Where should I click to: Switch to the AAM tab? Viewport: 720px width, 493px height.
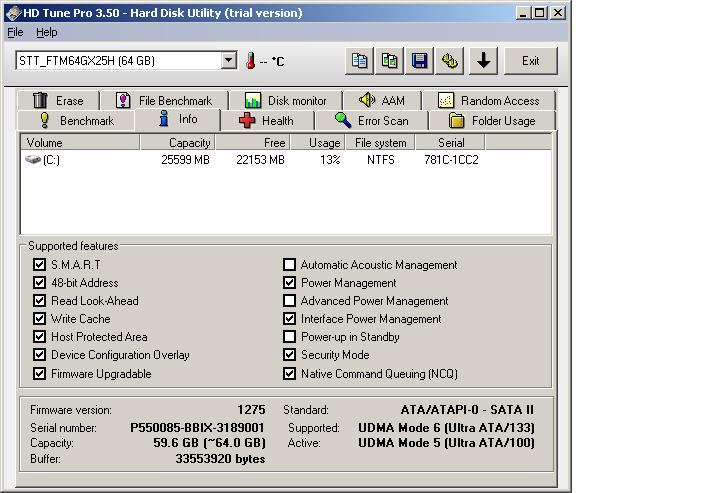coord(382,101)
